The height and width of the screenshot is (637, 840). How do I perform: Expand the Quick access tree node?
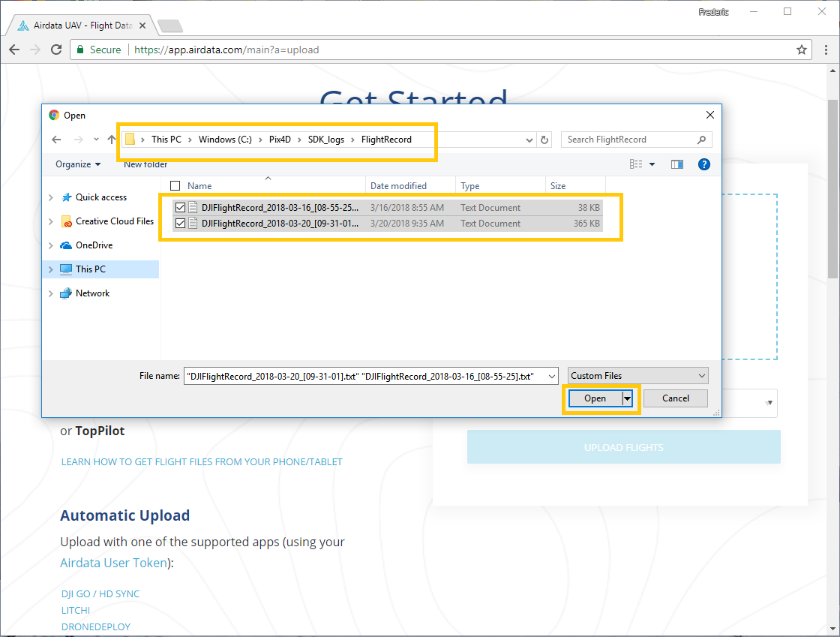(51, 197)
